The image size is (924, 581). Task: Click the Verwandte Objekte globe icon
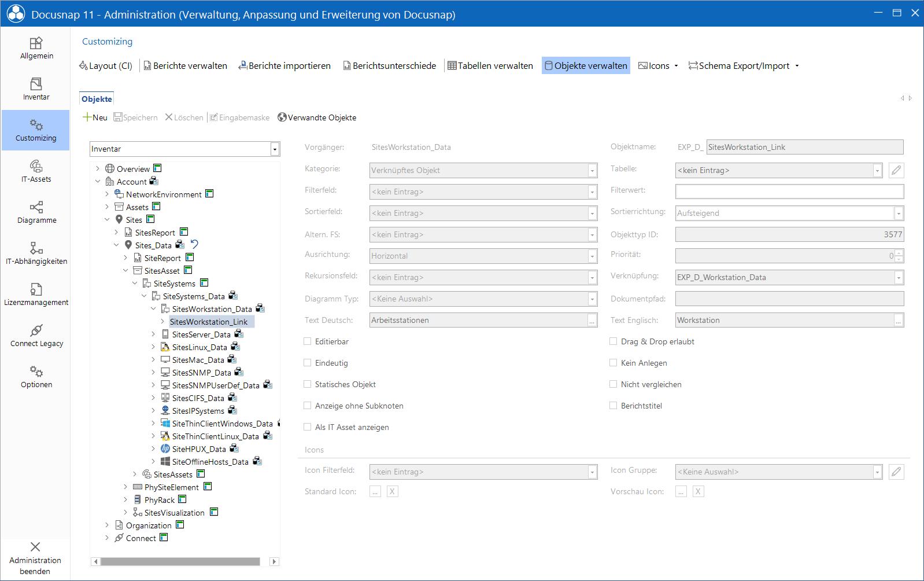282,117
